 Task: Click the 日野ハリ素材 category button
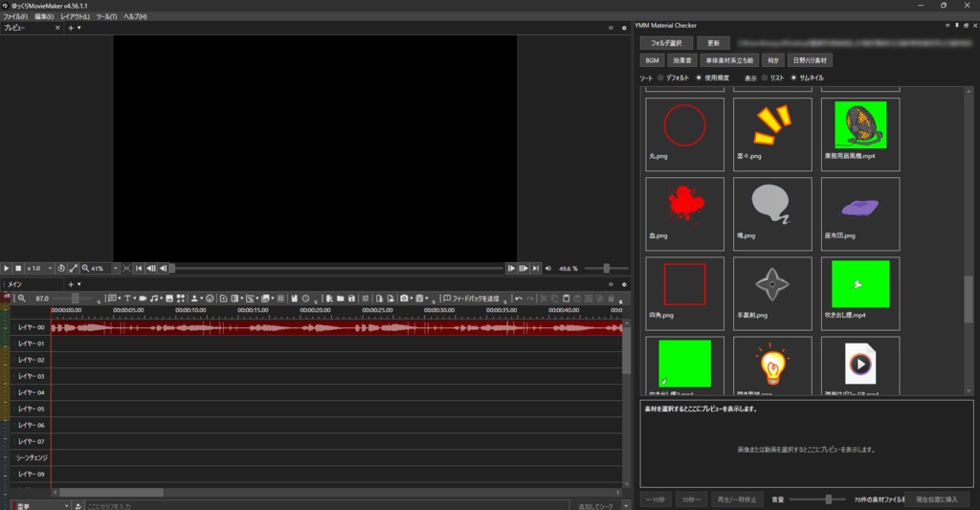click(x=810, y=60)
